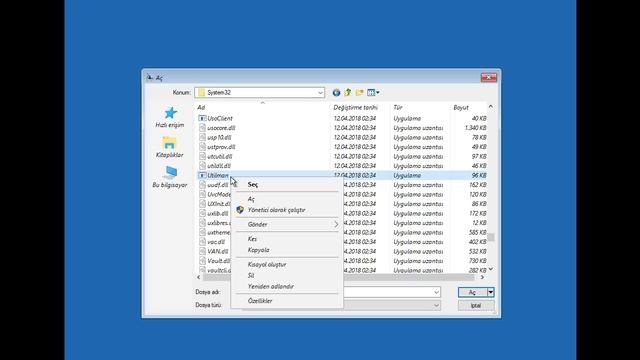This screenshot has height=360, width=640.
Task: Choose Kes from the context menu
Action: point(287,239)
